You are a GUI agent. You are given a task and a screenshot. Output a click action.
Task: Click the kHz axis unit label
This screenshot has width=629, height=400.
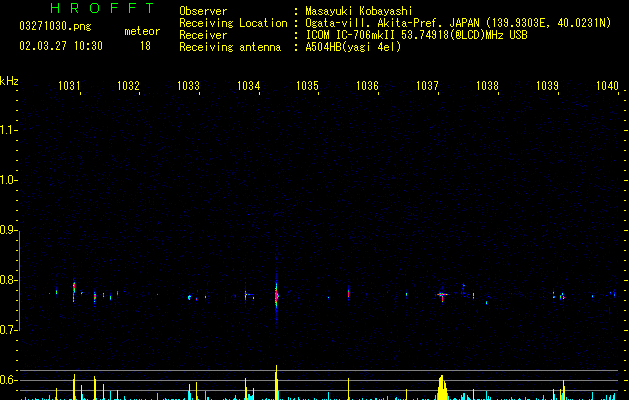click(9, 81)
